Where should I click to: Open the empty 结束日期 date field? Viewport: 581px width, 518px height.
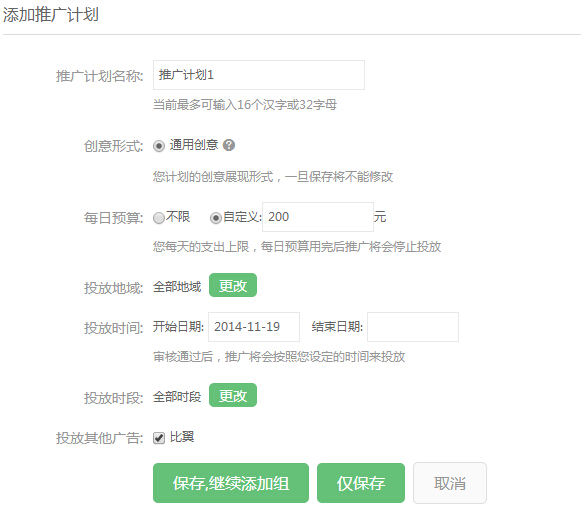point(413,327)
